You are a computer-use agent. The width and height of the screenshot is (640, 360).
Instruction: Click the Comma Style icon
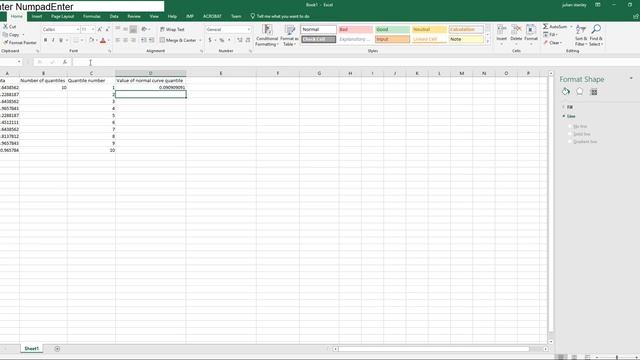coord(229,40)
